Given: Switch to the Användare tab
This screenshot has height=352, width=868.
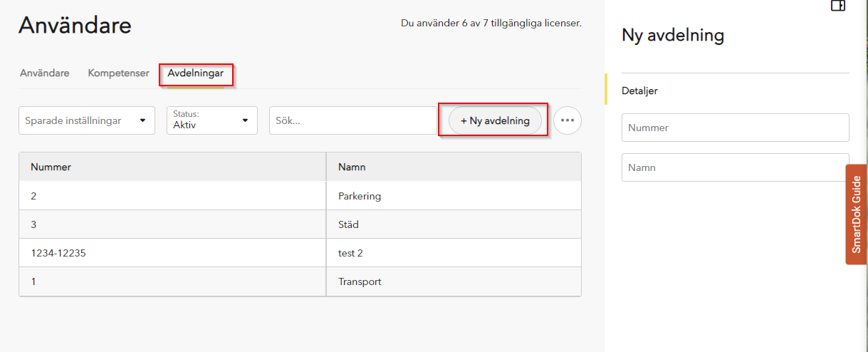Looking at the screenshot, I should pos(44,73).
